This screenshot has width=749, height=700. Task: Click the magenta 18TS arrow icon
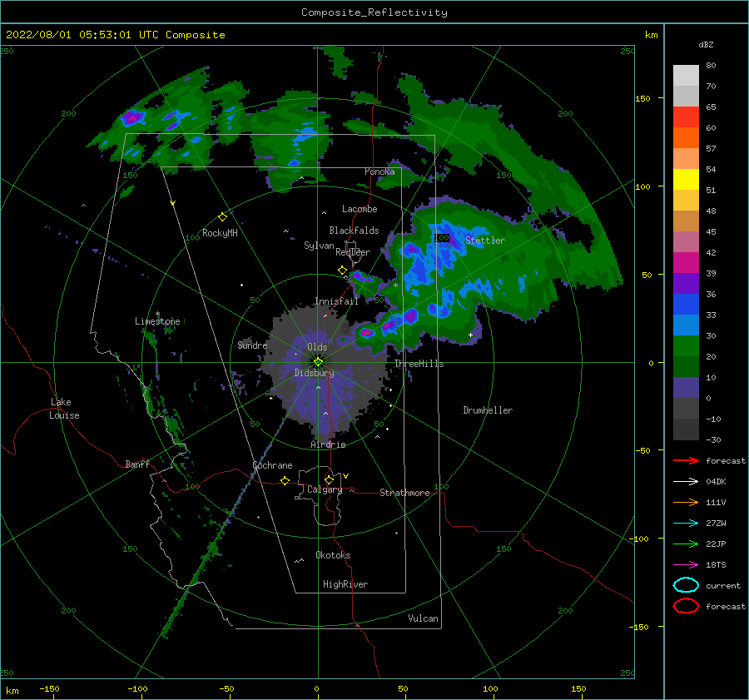tap(686, 565)
